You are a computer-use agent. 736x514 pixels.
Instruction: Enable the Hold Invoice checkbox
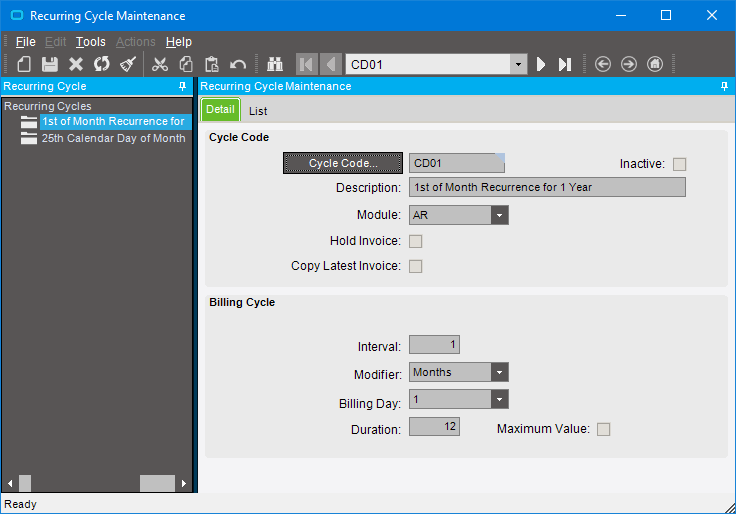pos(415,241)
